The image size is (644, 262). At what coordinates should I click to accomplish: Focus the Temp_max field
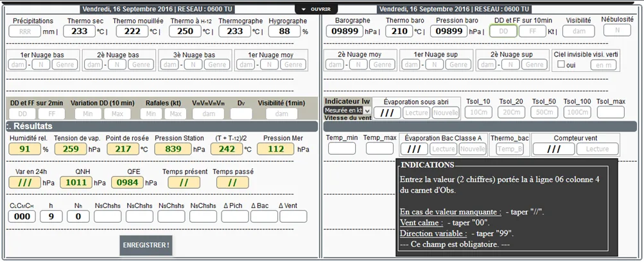pyautogui.click(x=379, y=148)
